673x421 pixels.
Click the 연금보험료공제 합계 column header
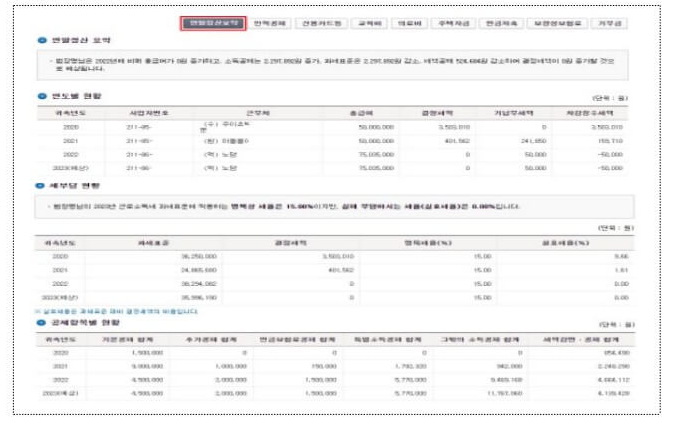297,340
